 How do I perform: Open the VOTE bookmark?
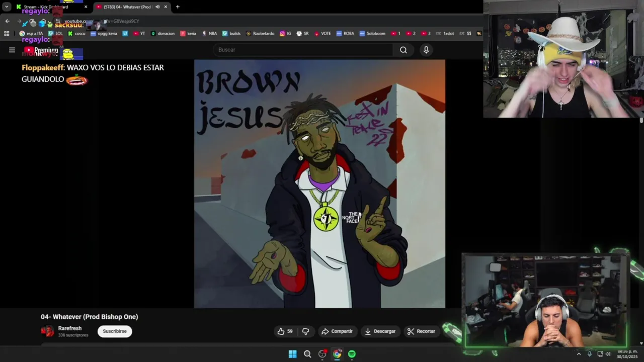tap(322, 34)
